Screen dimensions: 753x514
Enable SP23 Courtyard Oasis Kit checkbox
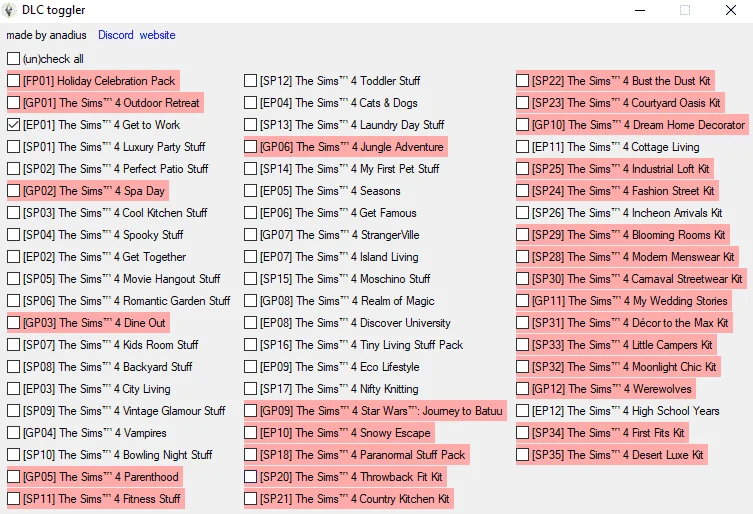point(522,103)
